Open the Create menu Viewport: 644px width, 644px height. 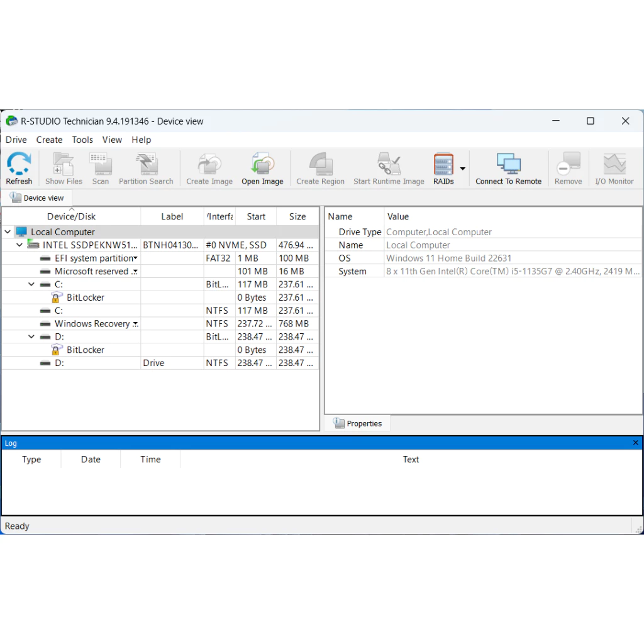coord(49,140)
